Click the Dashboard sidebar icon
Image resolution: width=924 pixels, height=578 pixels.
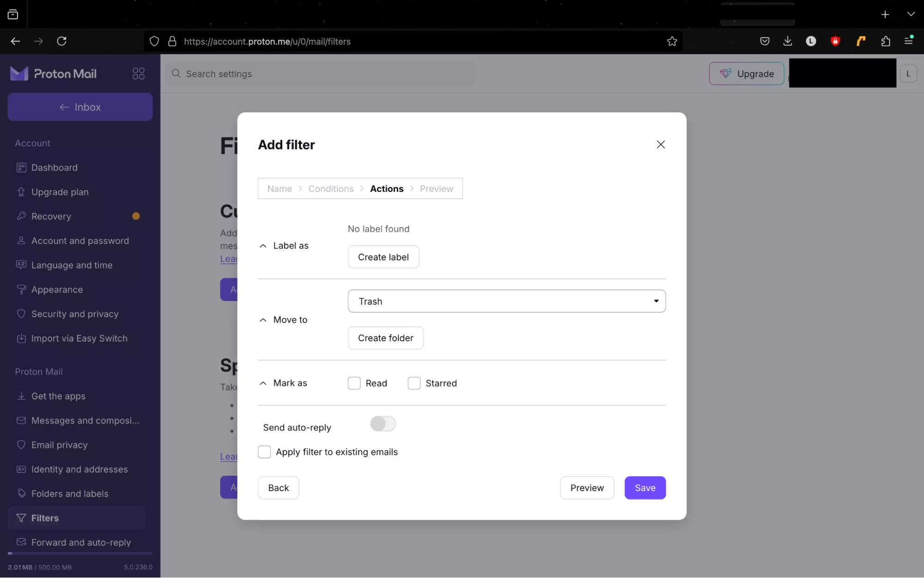(x=21, y=167)
